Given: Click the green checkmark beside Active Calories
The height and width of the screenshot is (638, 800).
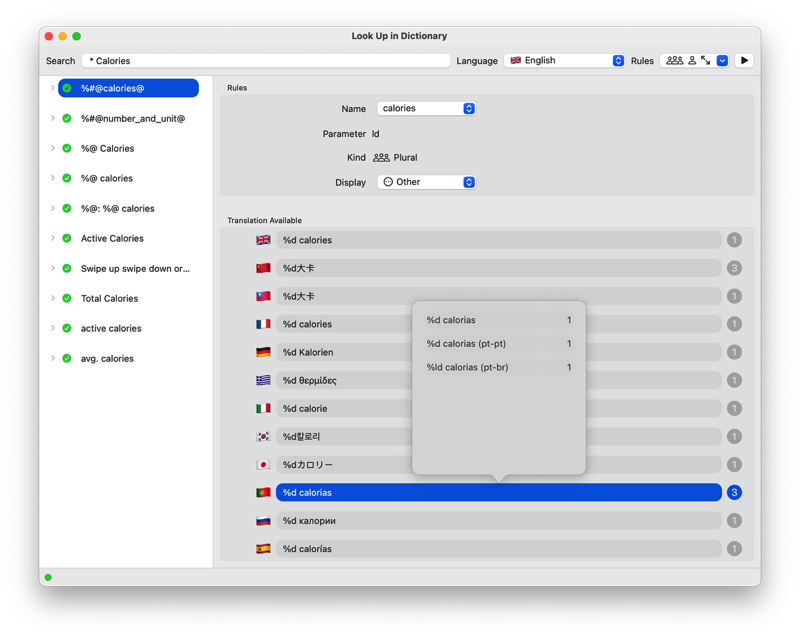Looking at the screenshot, I should [x=67, y=239].
